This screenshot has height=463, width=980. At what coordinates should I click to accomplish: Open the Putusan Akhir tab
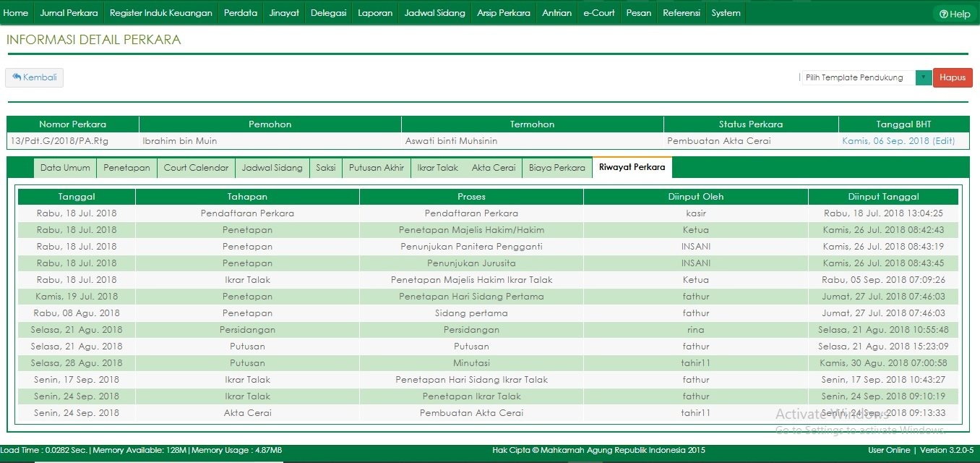tap(376, 168)
